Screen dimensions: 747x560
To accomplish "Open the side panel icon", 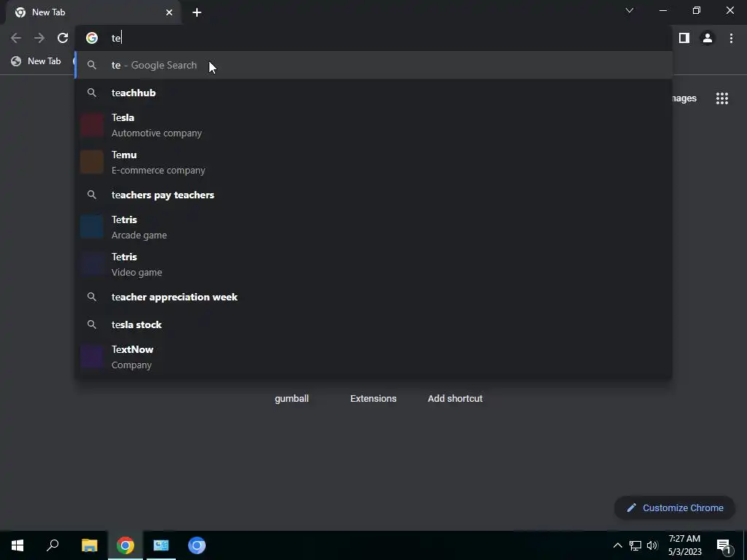I will coord(684,38).
